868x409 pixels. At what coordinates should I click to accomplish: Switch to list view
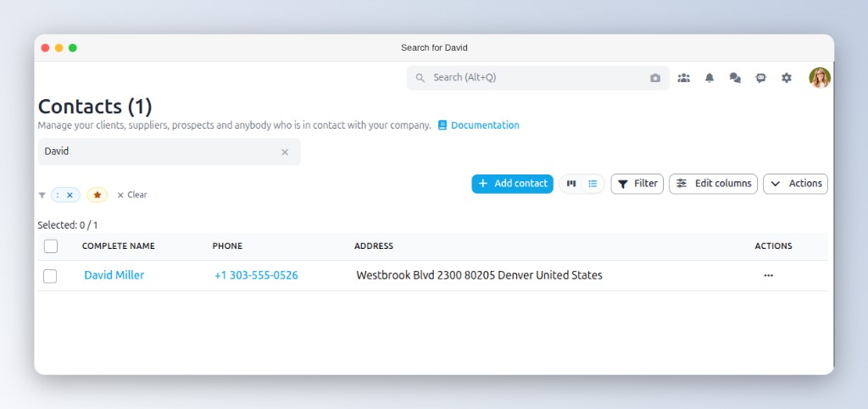[593, 184]
